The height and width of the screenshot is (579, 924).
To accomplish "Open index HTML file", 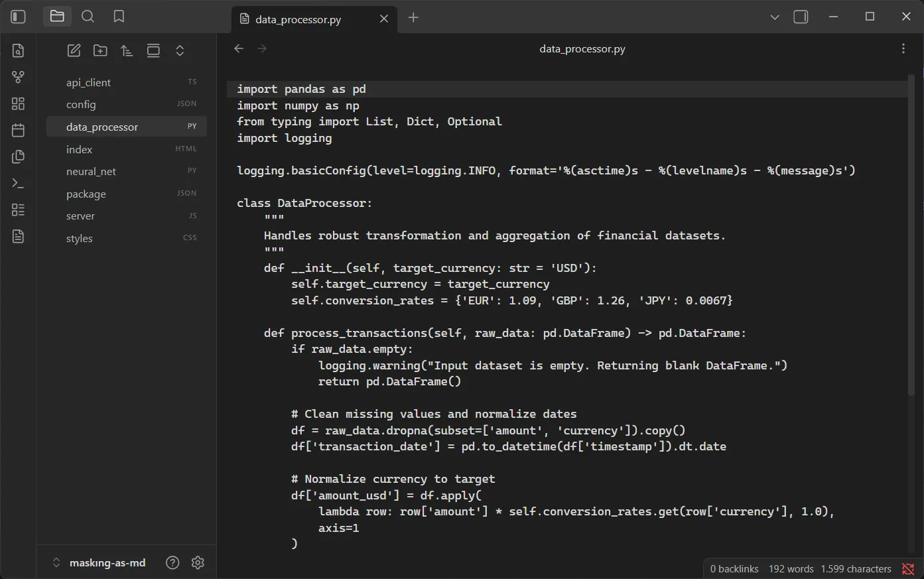I will 127,149.
